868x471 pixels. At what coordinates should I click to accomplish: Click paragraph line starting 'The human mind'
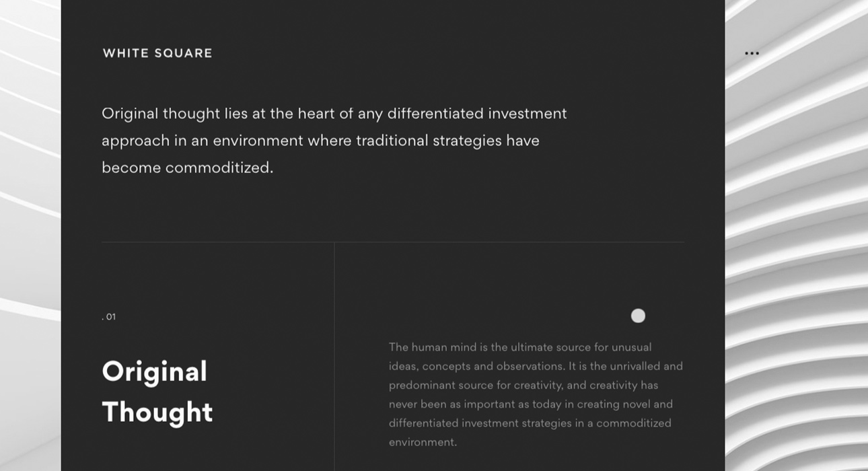click(520, 347)
